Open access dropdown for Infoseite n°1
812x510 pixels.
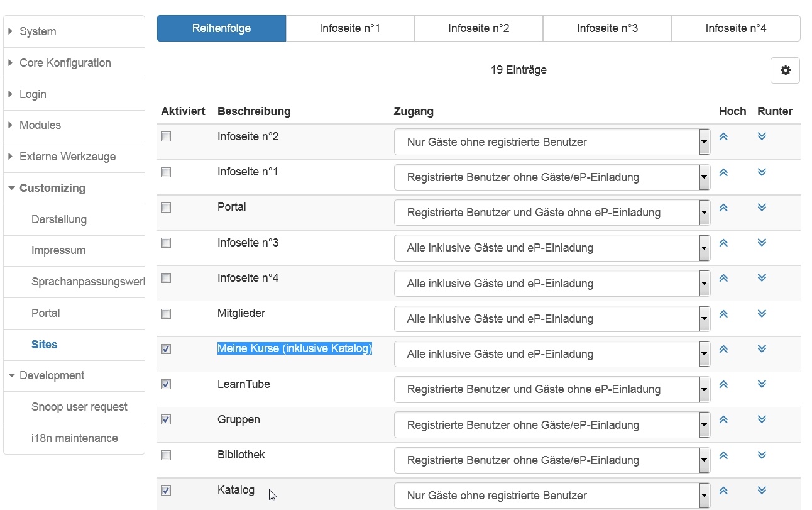pos(552,177)
